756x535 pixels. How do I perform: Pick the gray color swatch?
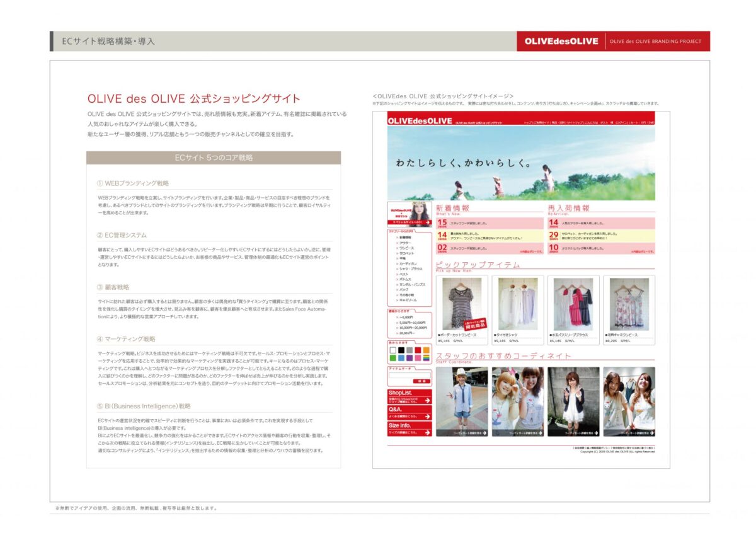pos(409,350)
